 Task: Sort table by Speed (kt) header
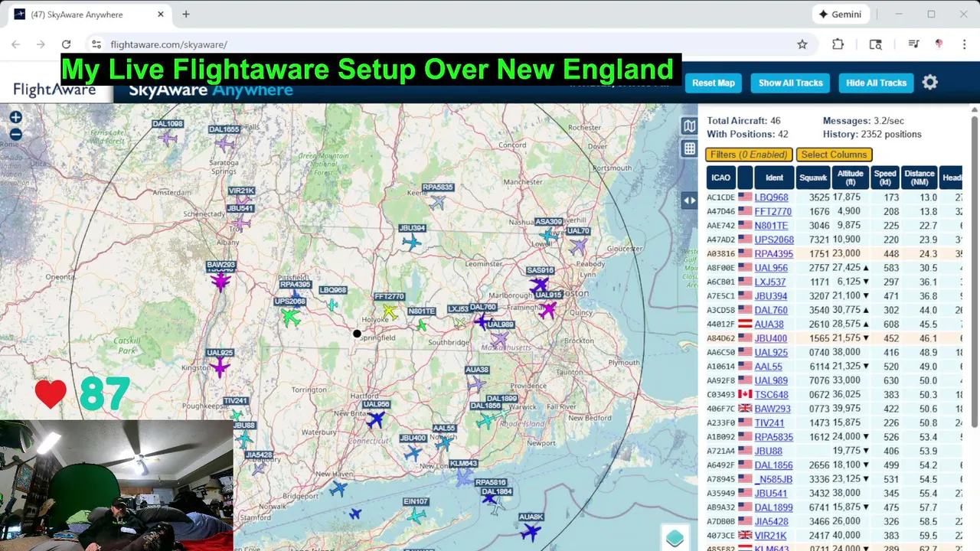[884, 178]
